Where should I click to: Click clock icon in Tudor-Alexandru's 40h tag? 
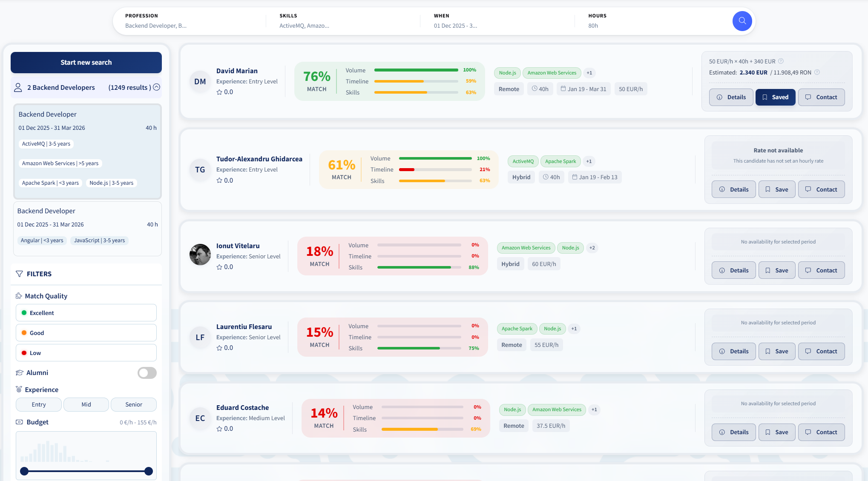pos(546,177)
